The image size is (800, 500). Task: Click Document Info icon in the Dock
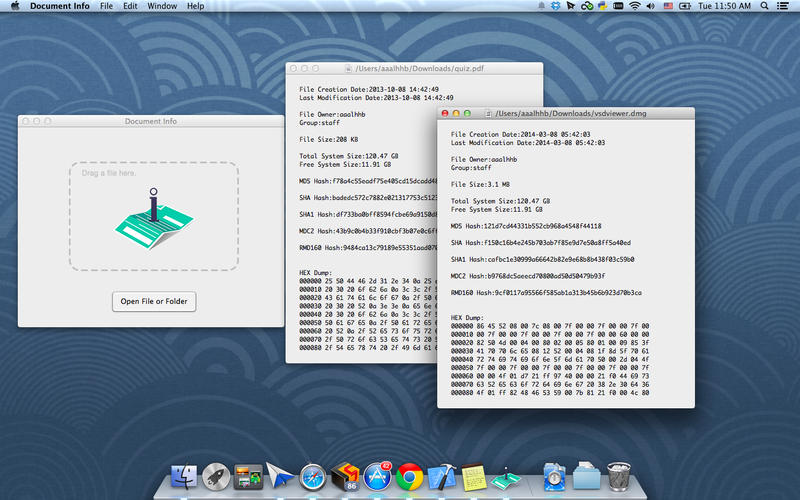tap(506, 479)
